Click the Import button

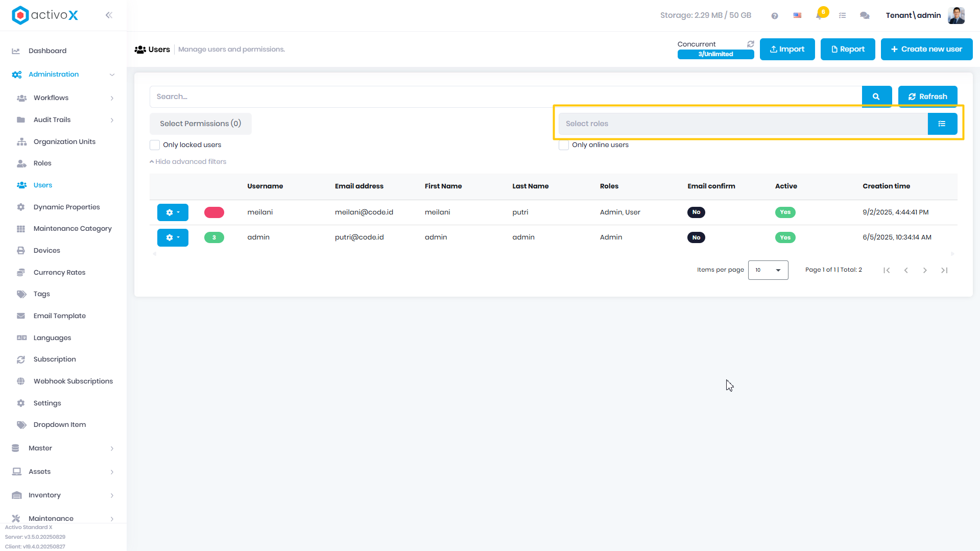[787, 50]
